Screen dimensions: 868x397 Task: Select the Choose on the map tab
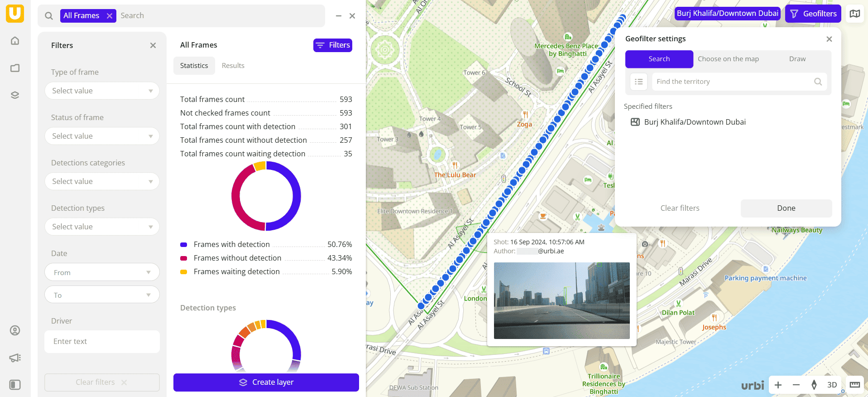[728, 59]
